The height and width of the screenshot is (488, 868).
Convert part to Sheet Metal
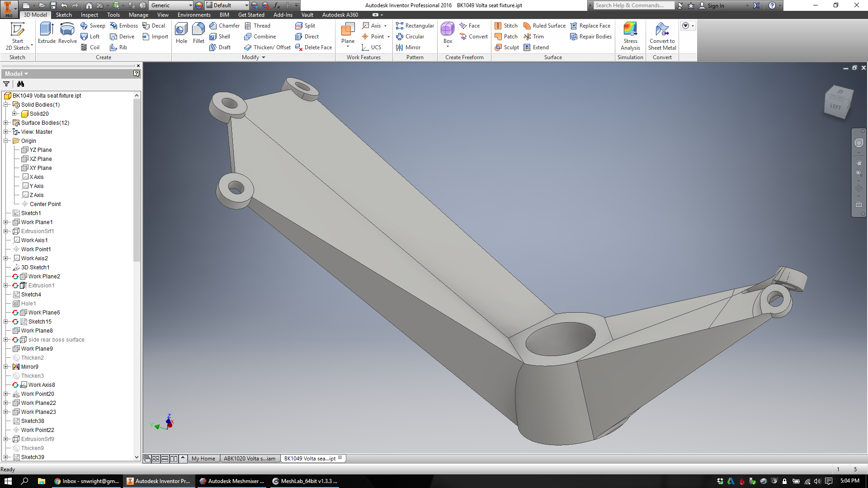662,36
